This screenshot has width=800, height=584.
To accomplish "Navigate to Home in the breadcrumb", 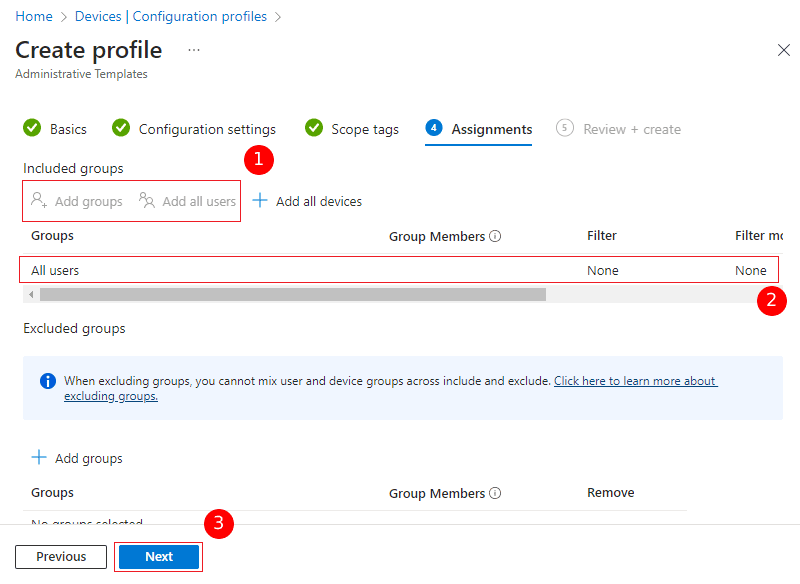I will point(34,16).
